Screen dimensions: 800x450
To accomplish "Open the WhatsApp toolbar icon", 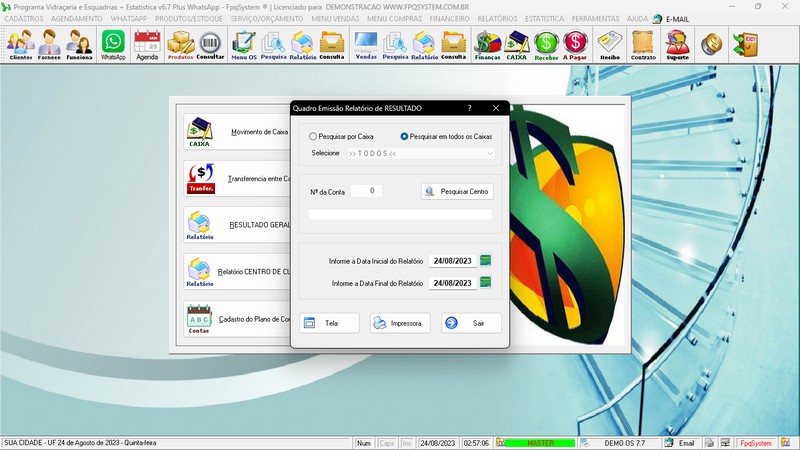I will click(113, 44).
